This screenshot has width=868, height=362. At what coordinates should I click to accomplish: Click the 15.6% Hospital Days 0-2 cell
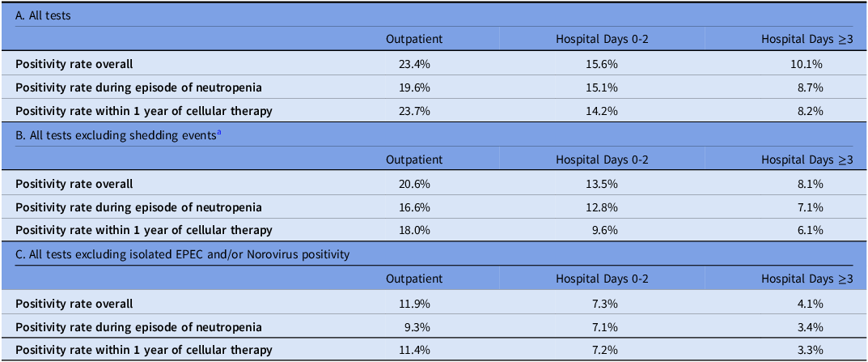tap(604, 64)
